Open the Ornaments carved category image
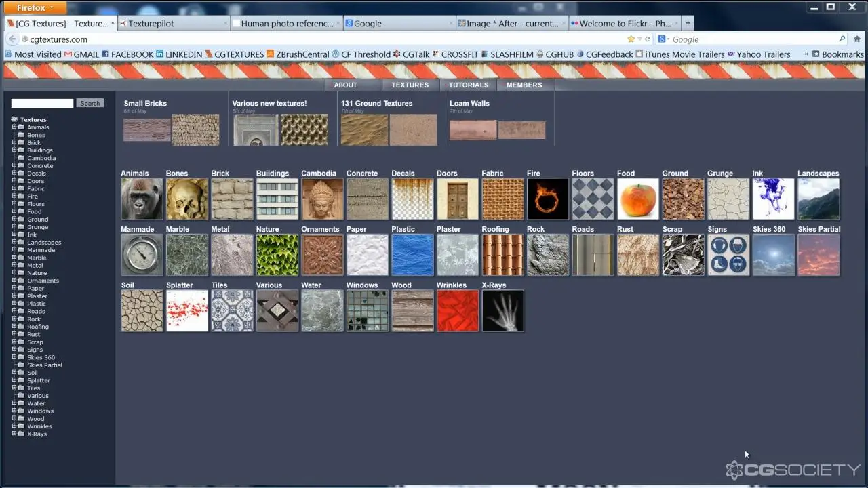Screen dimensions: 868x488 coord(322,255)
